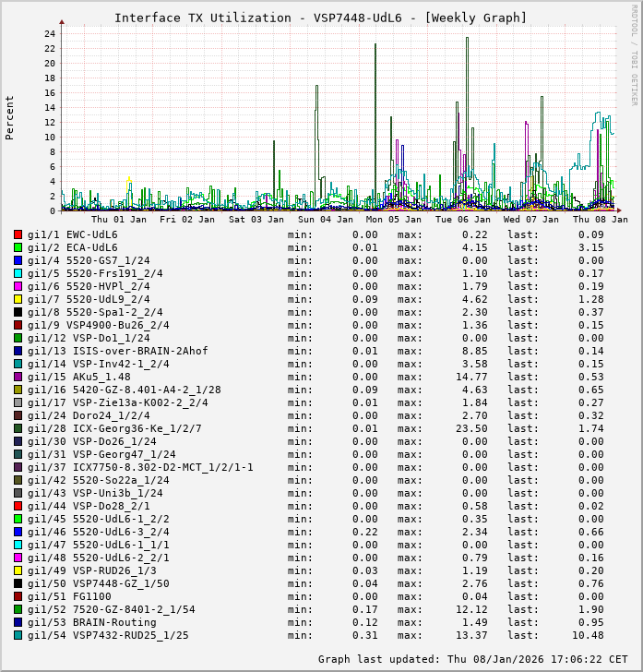Click the green gi1/2 ECA-UdL6 legend swatch

pos(18,247)
